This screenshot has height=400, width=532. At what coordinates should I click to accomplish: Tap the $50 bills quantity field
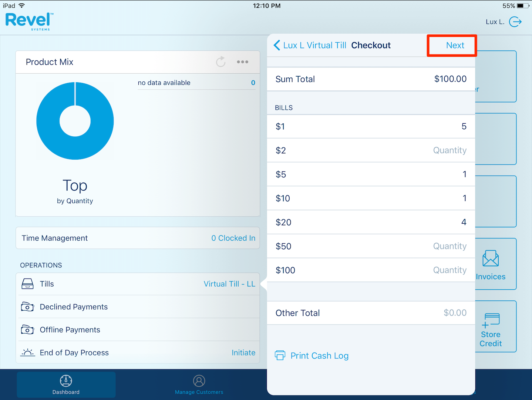point(449,246)
